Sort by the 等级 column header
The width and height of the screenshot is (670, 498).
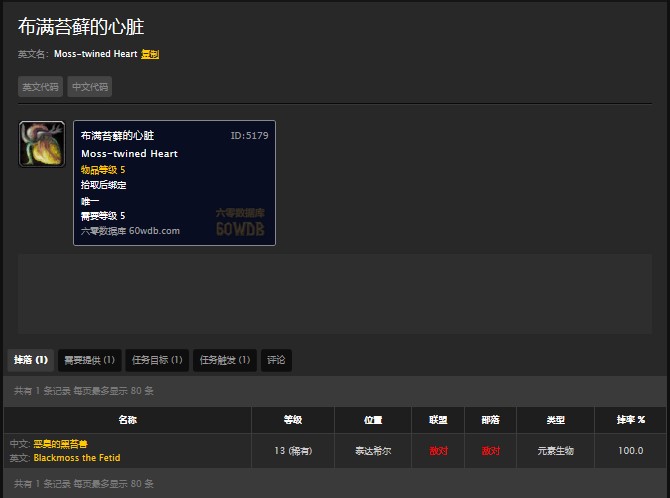(292, 420)
